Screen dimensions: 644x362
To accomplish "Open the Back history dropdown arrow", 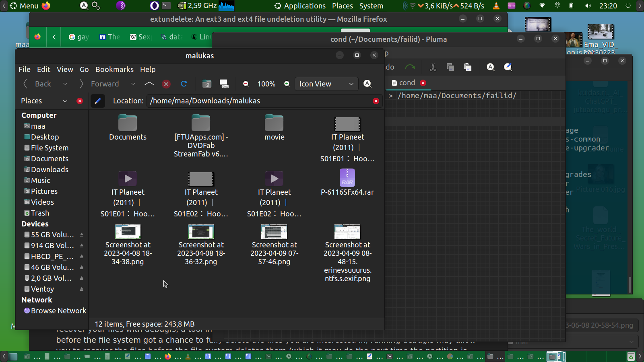I will (65, 84).
